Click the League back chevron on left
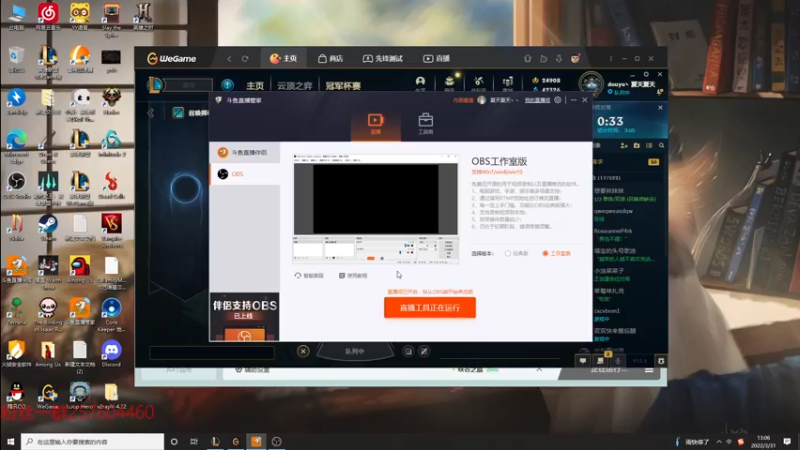Screen dimensions: 800x450 point(151,113)
